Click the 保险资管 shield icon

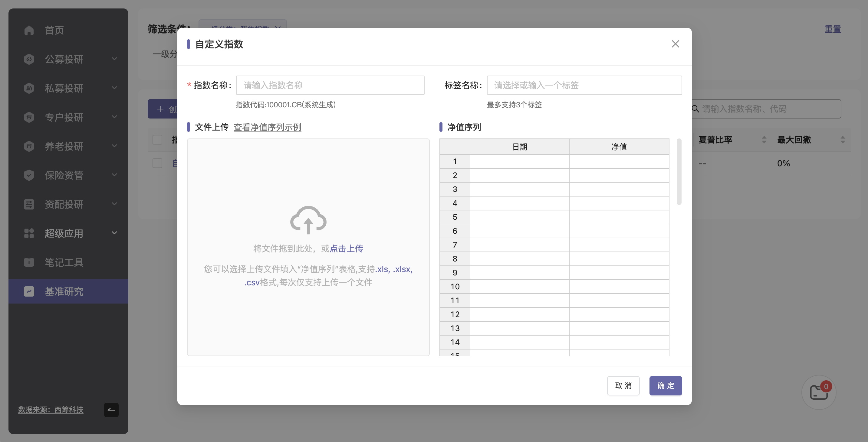pyautogui.click(x=29, y=175)
